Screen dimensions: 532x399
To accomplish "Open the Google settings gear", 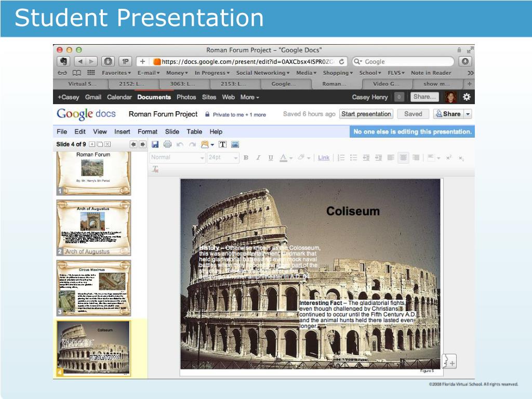I will (467, 97).
